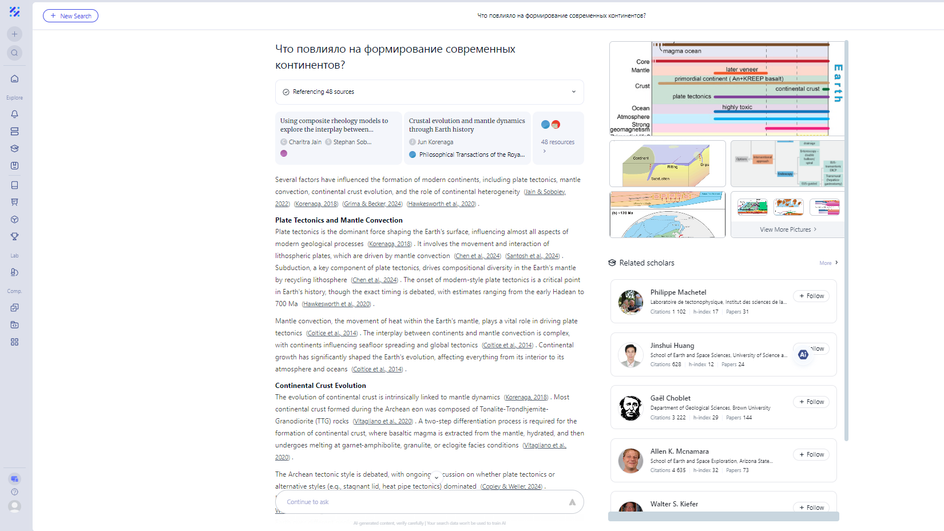The height and width of the screenshot is (531, 944).
Task: Click the horizontal scrollbar under scholars list
Action: click(x=723, y=517)
